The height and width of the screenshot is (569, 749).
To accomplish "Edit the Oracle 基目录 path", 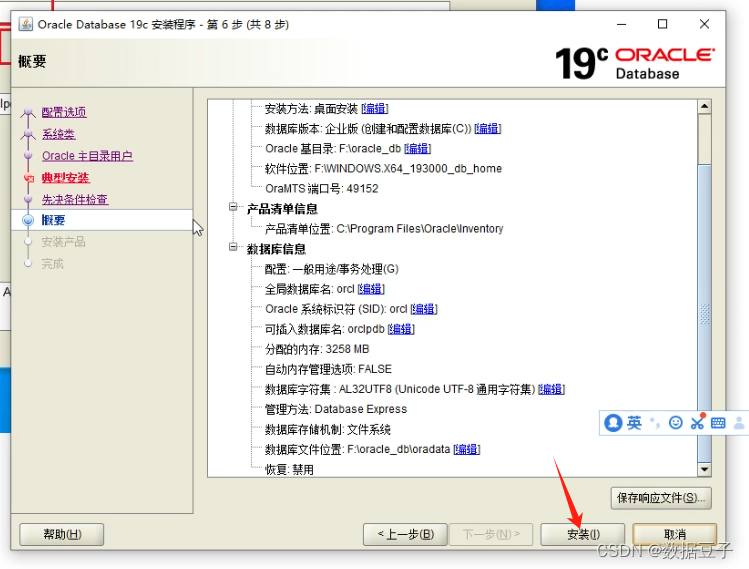I will coord(417,149).
